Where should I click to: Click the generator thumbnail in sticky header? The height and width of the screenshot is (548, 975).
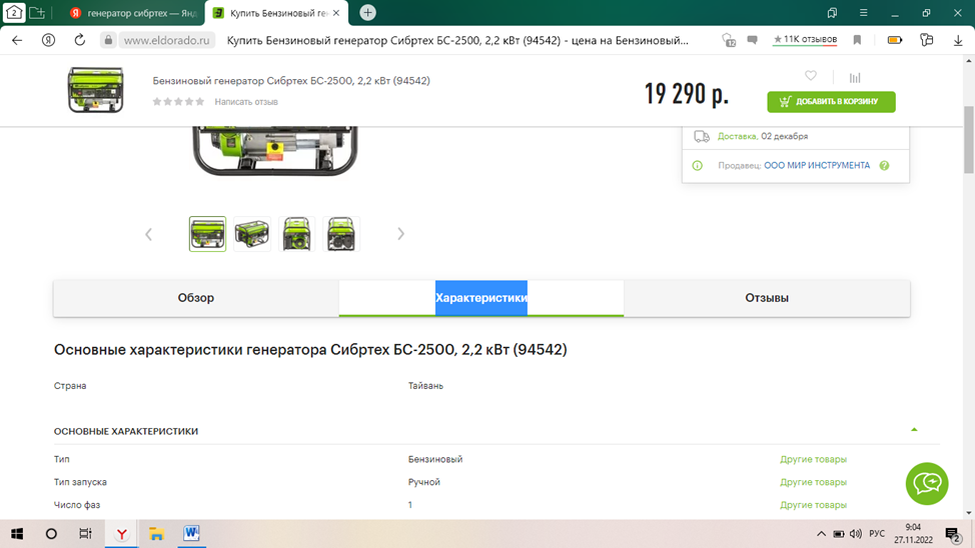click(95, 90)
